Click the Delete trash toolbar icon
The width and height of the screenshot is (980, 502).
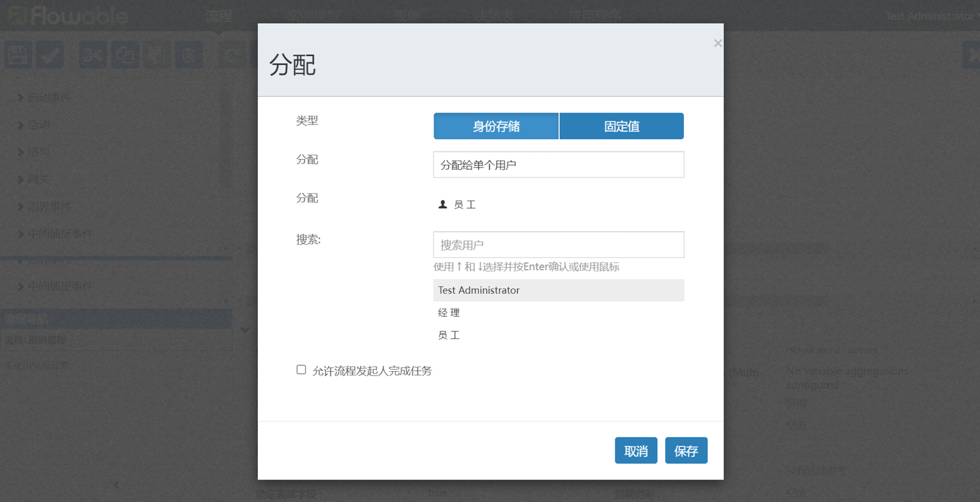point(189,55)
